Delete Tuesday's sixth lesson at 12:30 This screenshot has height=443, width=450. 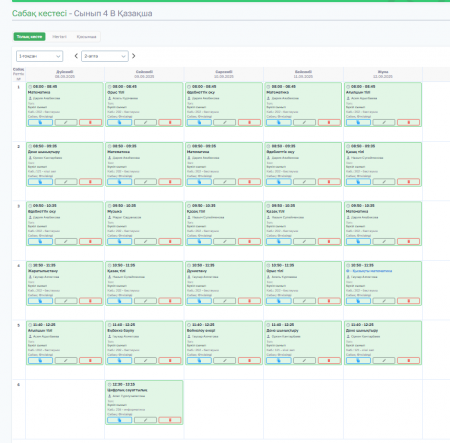pos(170,420)
